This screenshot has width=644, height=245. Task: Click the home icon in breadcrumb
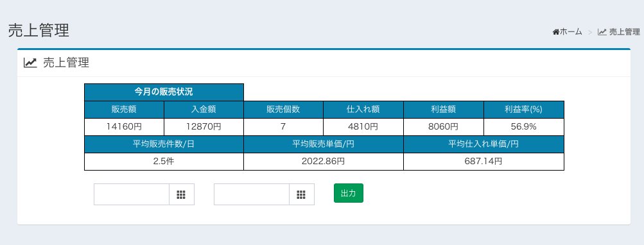point(555,32)
